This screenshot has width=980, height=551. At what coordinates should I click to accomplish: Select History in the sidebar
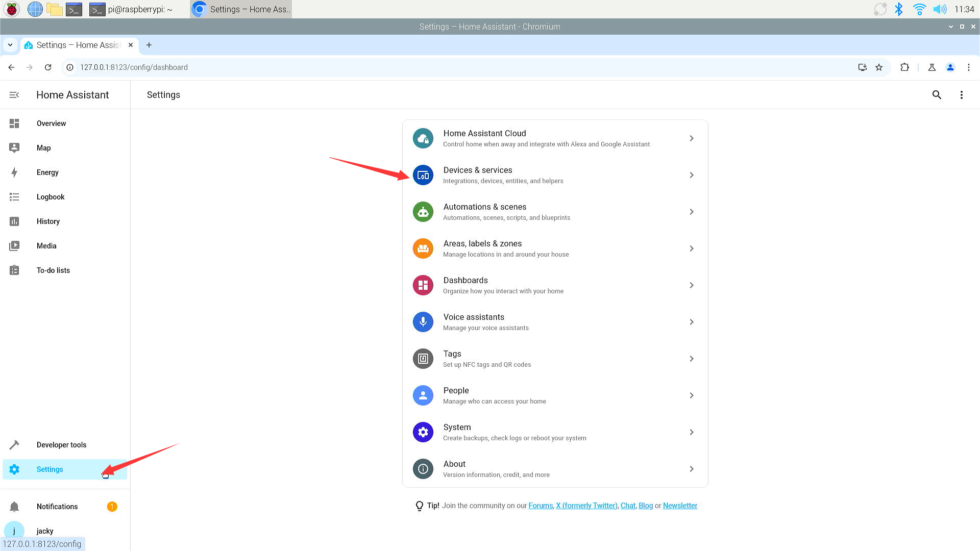[x=65, y=221]
